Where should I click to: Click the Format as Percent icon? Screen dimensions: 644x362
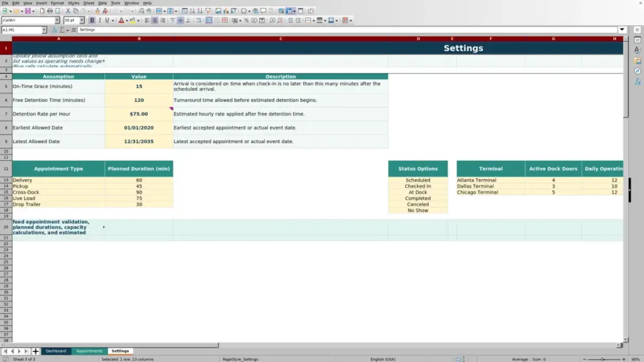click(x=247, y=20)
